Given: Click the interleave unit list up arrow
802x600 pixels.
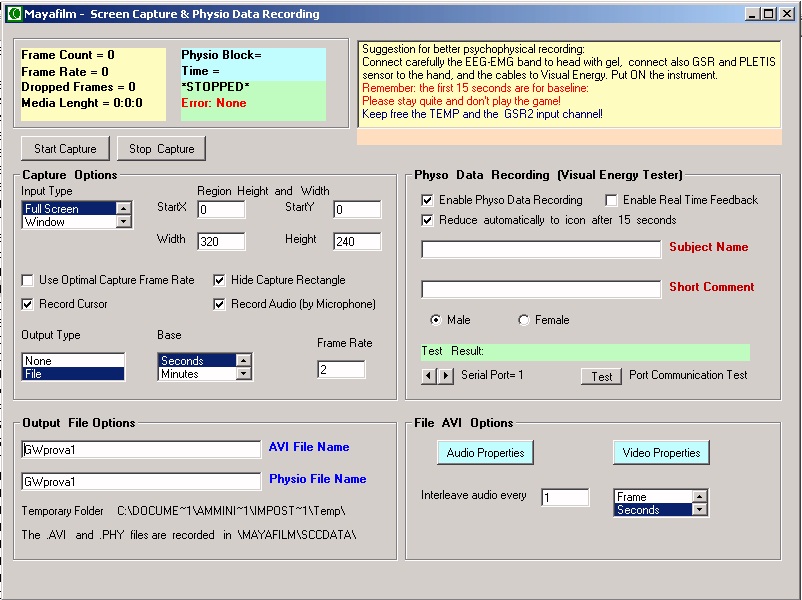Looking at the screenshot, I should [x=699, y=496].
